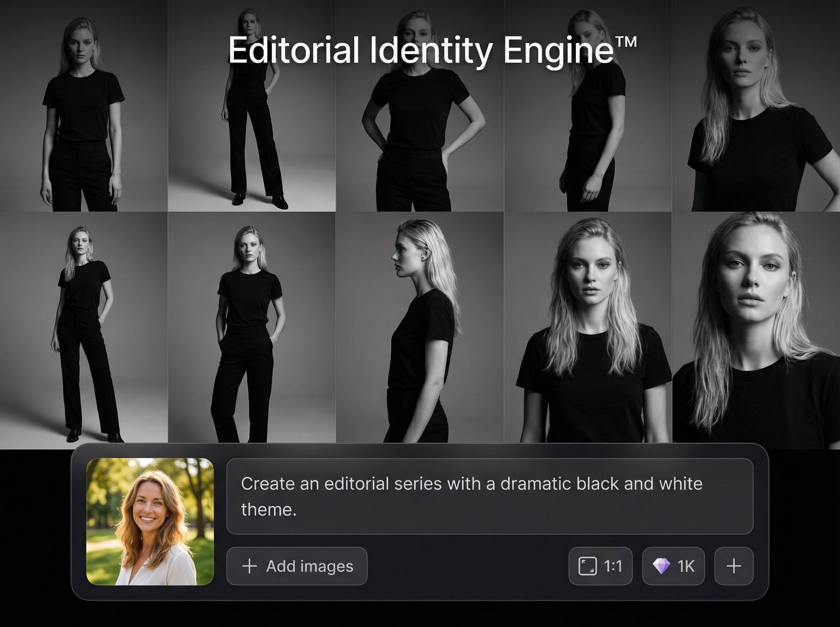Open the hands-behind-back pose image
The image size is (840, 627).
pos(420,106)
